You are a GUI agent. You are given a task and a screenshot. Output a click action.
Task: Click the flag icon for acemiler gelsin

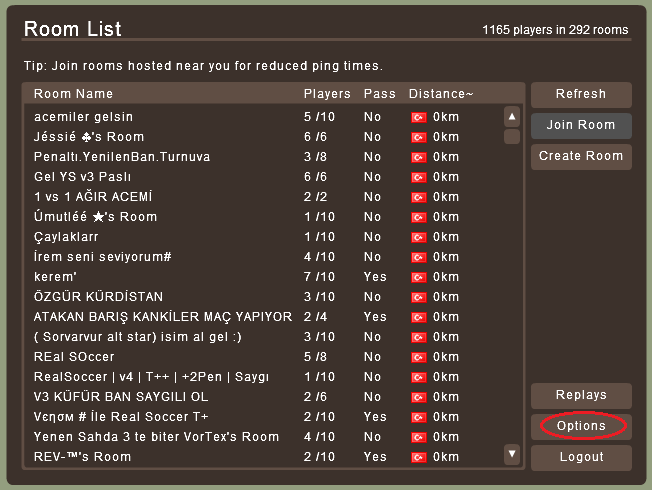click(x=419, y=117)
